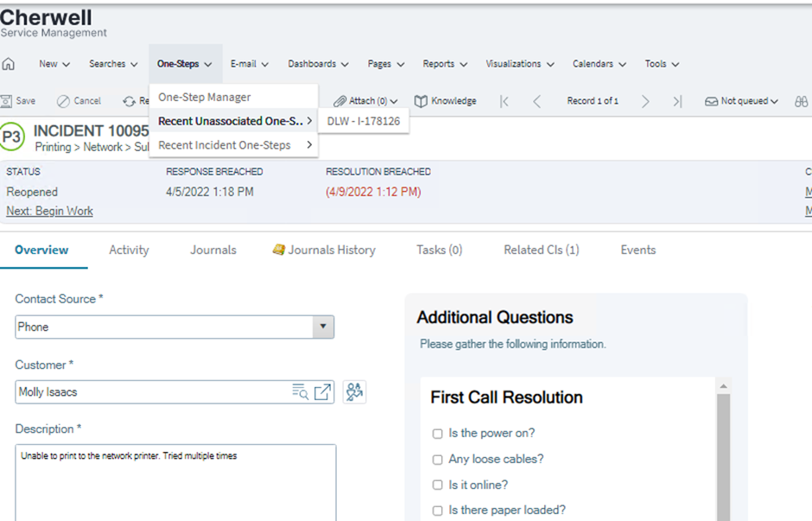Open Molly Isaacs record via external link icon
The image size is (812, 521).
(320, 391)
